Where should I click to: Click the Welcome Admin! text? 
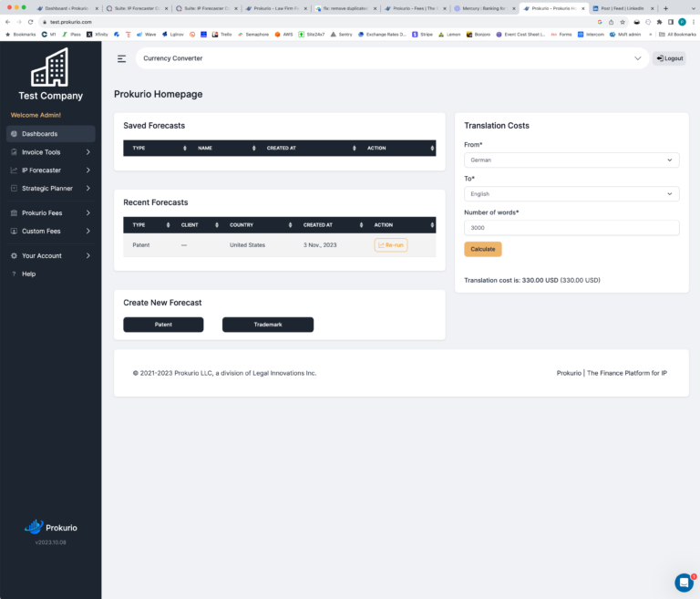pyautogui.click(x=36, y=115)
